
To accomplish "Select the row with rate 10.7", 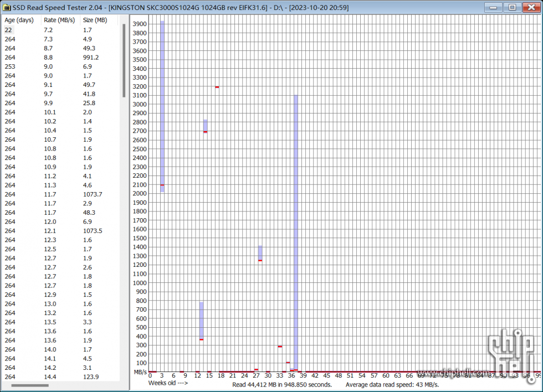I will coord(60,140).
